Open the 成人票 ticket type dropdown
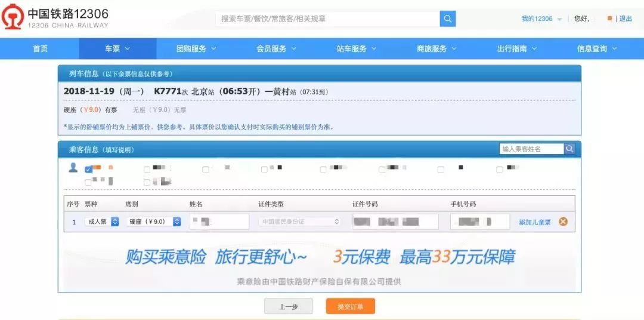The height and width of the screenshot is (320, 644). pos(102,221)
